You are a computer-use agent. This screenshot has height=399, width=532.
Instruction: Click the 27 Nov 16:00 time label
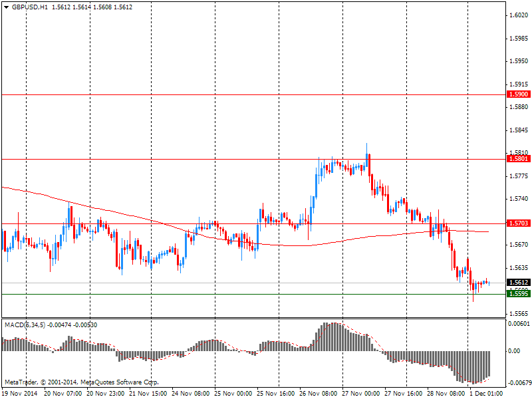[x=403, y=393]
